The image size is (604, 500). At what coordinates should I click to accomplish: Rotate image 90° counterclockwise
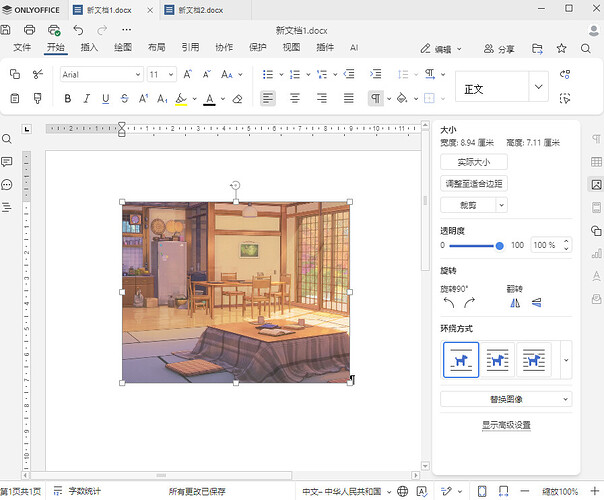pos(449,303)
